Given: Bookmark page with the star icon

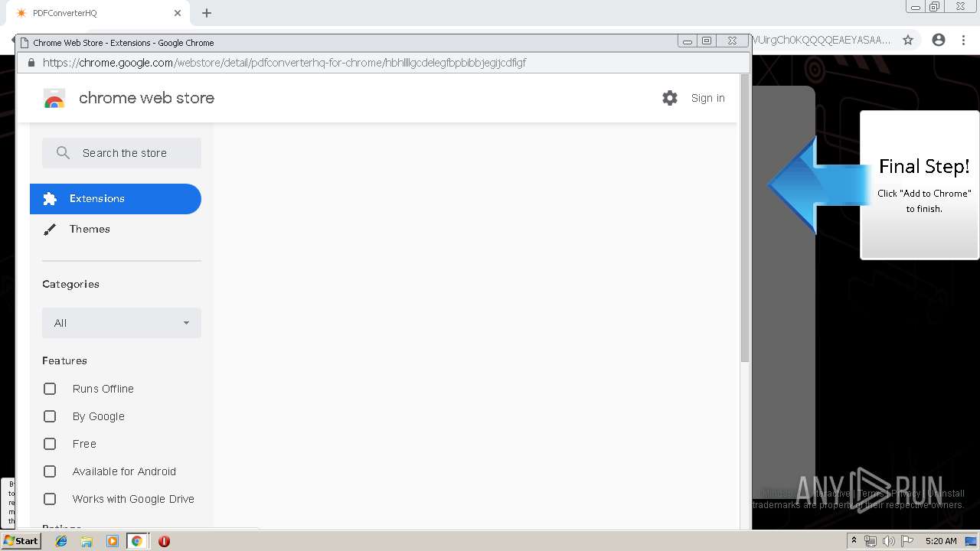Looking at the screenshot, I should point(908,40).
